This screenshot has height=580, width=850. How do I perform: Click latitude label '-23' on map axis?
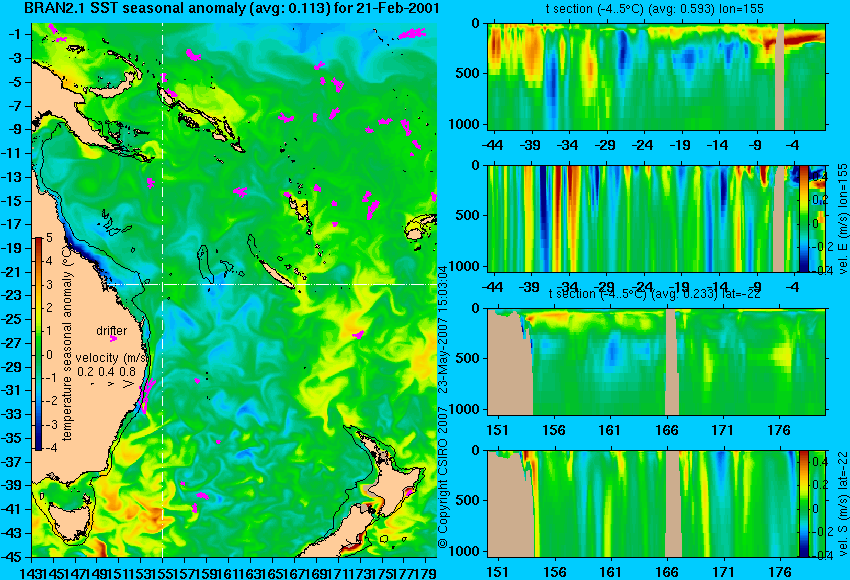coord(11,295)
